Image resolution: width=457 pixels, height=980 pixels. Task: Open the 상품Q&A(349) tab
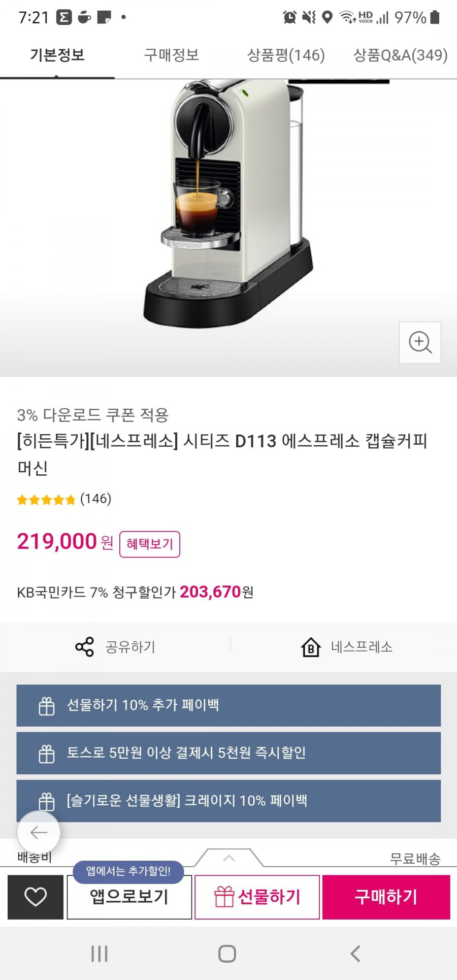point(400,55)
